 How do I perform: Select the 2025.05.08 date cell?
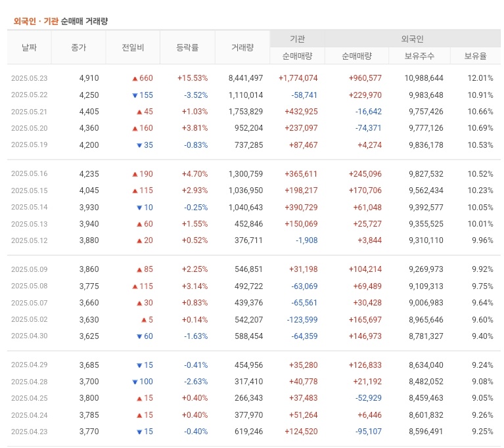coord(30,286)
